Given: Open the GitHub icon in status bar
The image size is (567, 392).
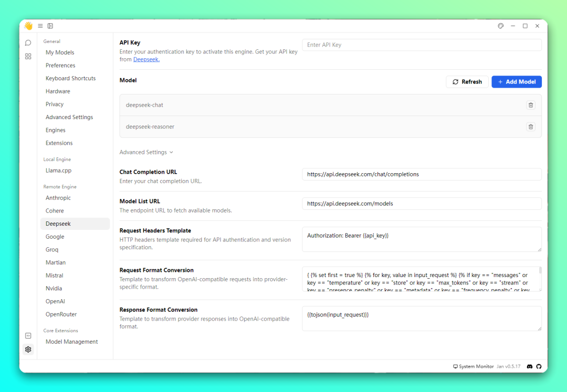Looking at the screenshot, I should [x=539, y=366].
